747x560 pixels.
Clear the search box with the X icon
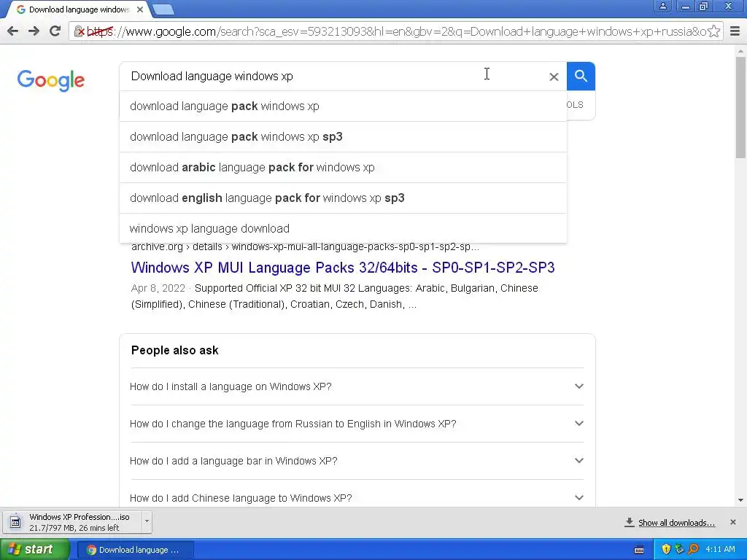554,77
